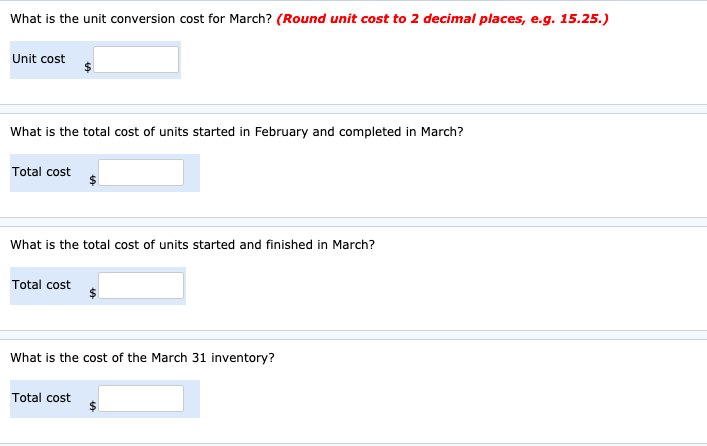Click 'Total cost' label under started-and-finished question
Image resolution: width=707 pixels, height=446 pixels.
(x=42, y=285)
